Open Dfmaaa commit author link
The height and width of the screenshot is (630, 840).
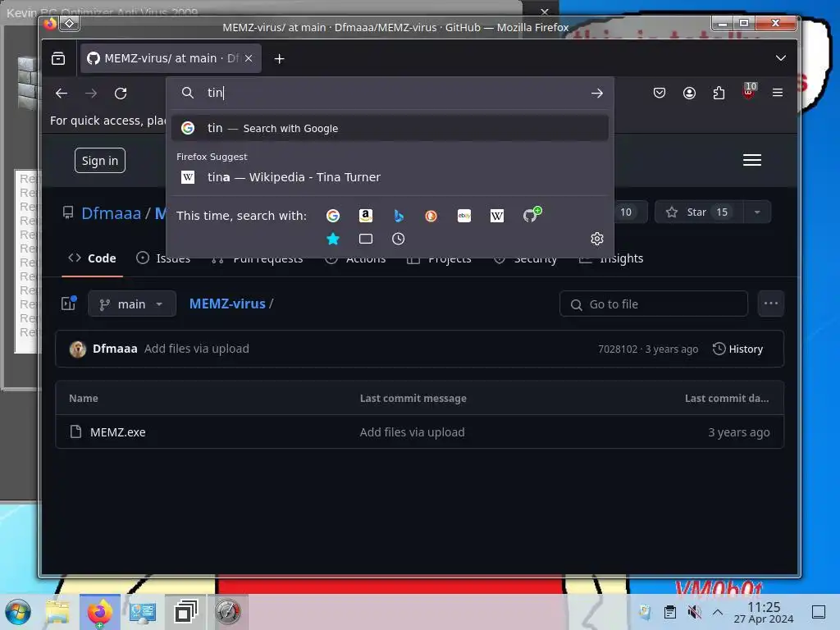[x=115, y=349]
